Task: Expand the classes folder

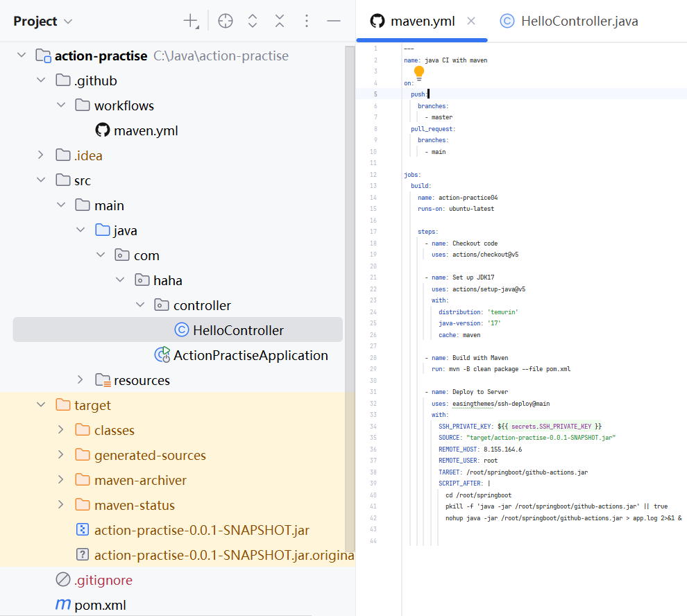Action: click(x=61, y=430)
